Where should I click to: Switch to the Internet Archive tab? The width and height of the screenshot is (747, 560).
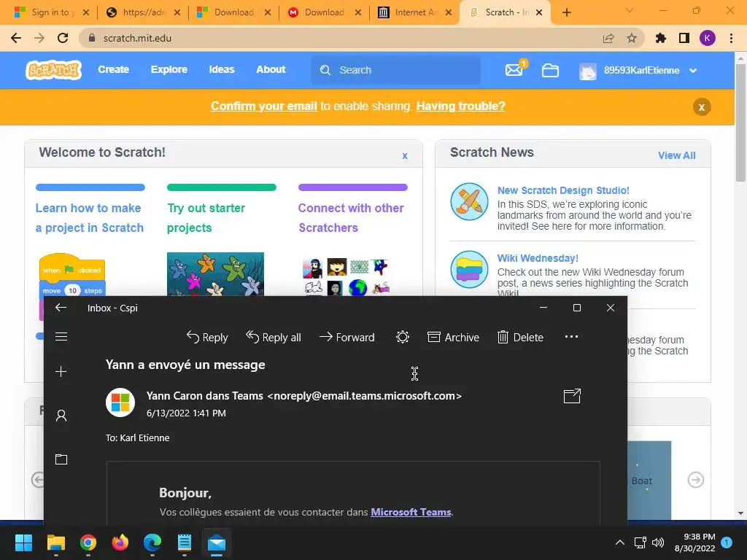coord(414,12)
